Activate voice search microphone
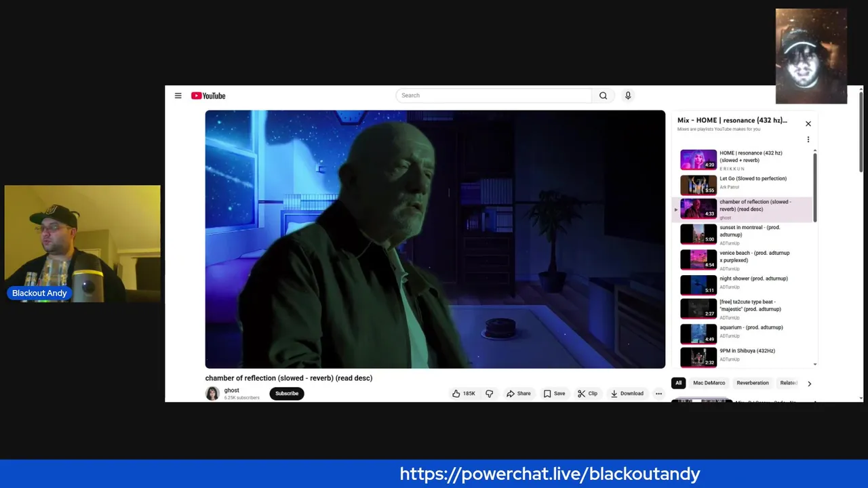Screen dimensions: 868x488 628,96
